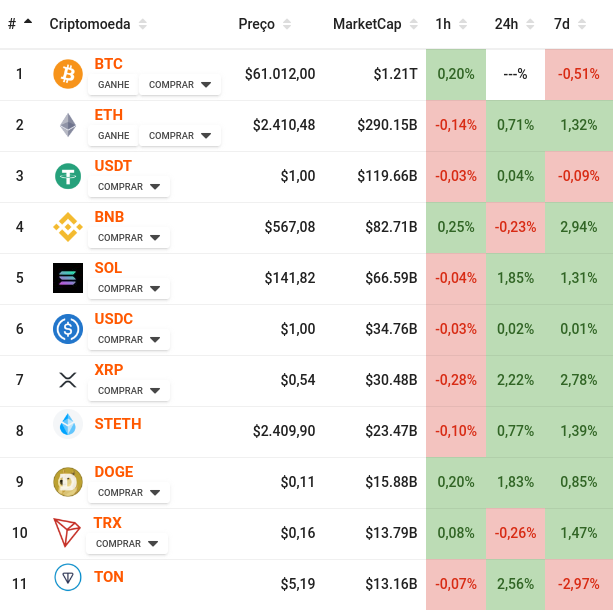This screenshot has height=610, width=613.
Task: Click the Toncoin logo icon
Action: [68, 578]
